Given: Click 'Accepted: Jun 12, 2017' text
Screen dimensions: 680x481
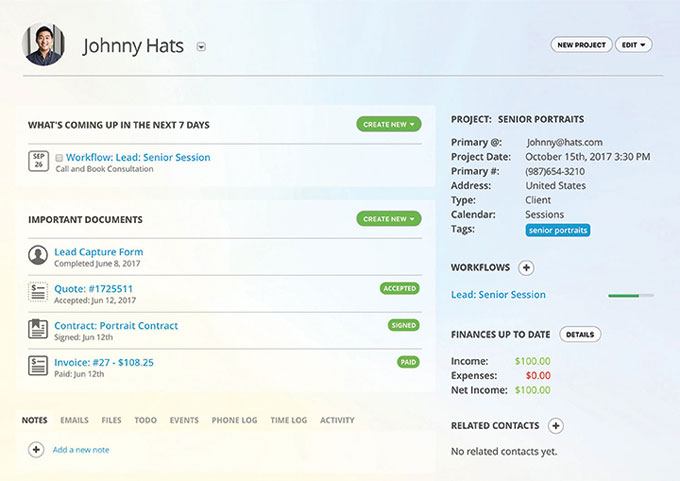Looking at the screenshot, I should 95,301.
